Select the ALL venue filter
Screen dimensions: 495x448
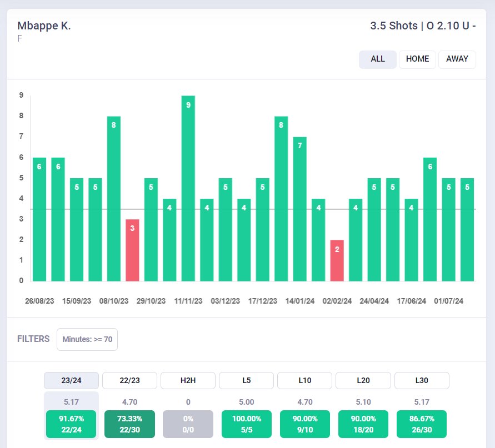pos(377,59)
